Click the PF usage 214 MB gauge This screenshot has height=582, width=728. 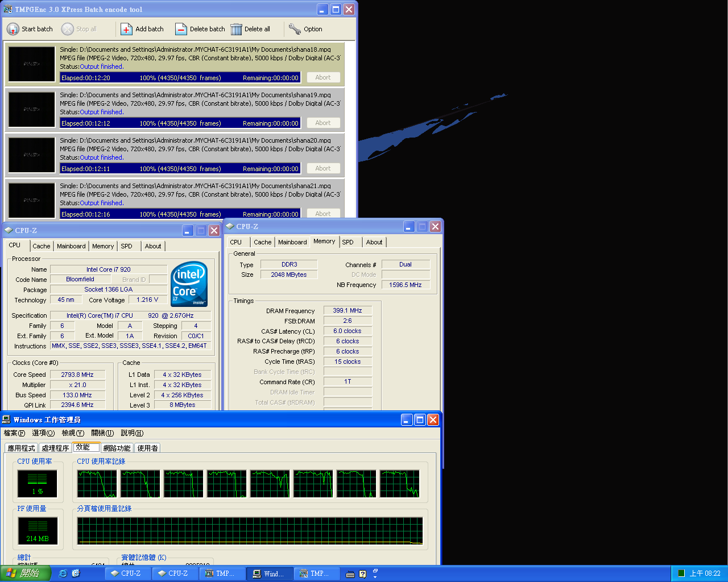coord(38,531)
